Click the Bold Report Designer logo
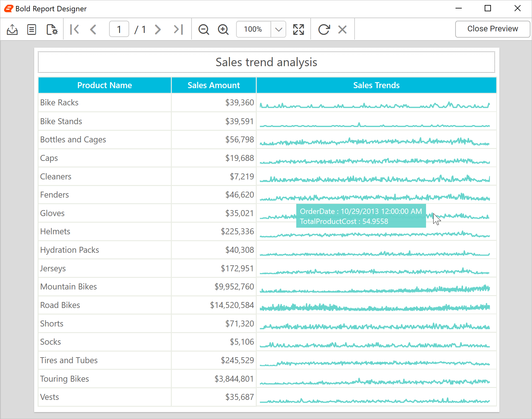 (9, 8)
